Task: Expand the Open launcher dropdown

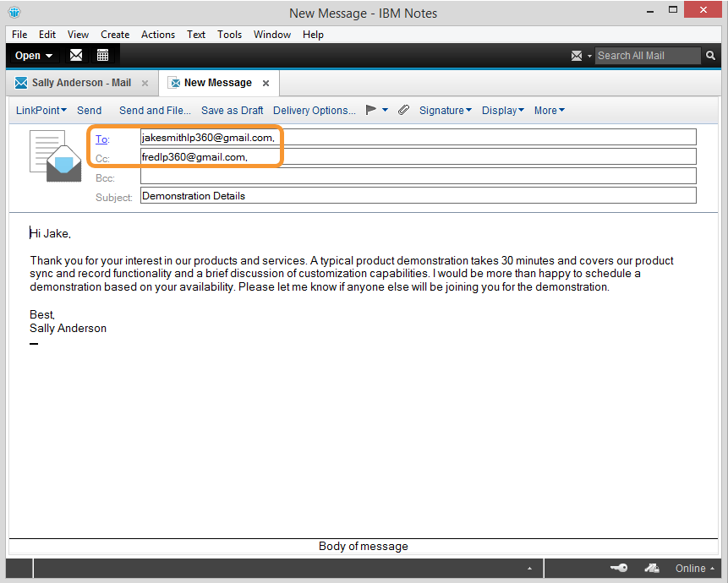Action: tap(34, 56)
